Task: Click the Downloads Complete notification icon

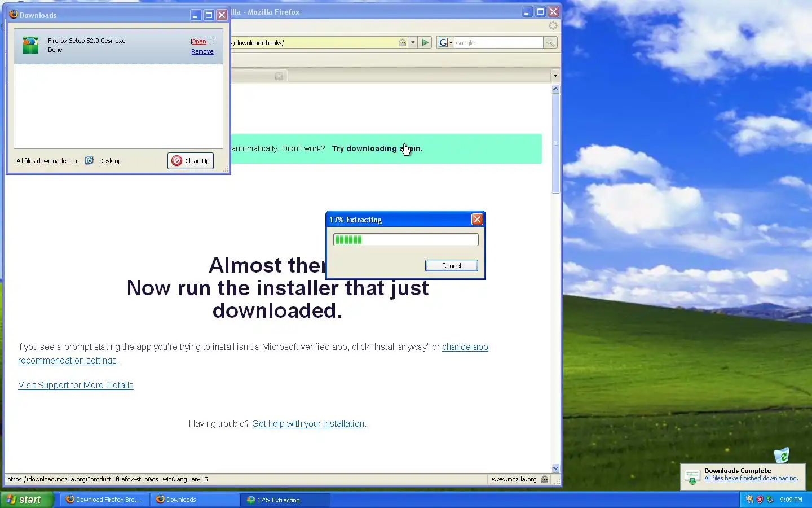Action: (x=692, y=476)
